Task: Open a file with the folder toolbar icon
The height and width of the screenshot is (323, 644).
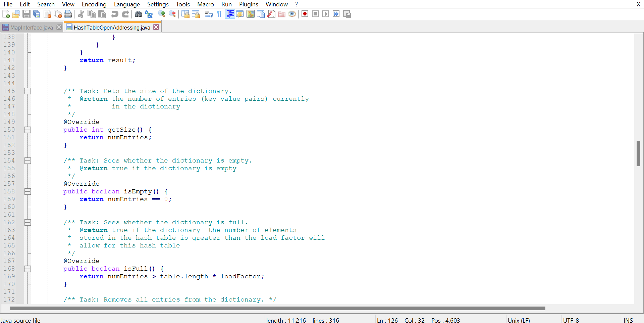Action: point(16,14)
